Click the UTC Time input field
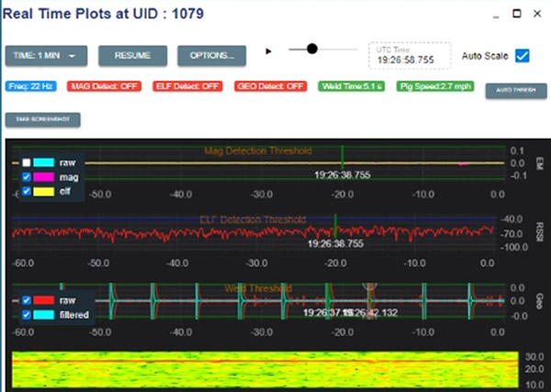The height and width of the screenshot is (392, 551). point(410,55)
